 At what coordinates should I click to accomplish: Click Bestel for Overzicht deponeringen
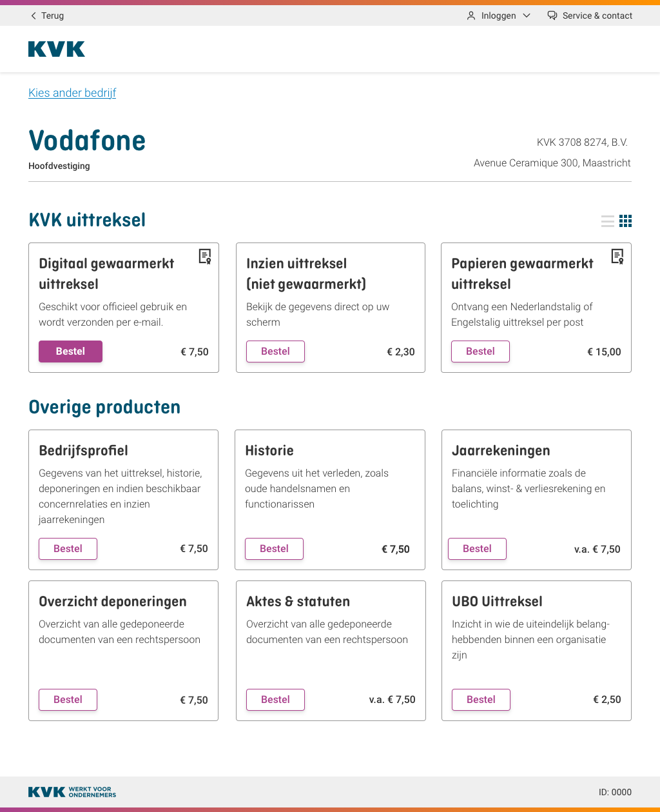coord(68,700)
